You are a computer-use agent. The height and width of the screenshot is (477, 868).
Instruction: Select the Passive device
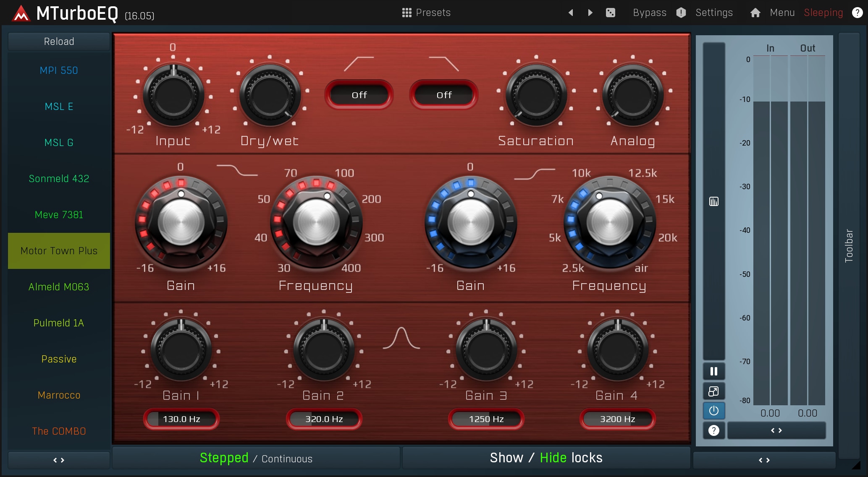[x=59, y=359]
